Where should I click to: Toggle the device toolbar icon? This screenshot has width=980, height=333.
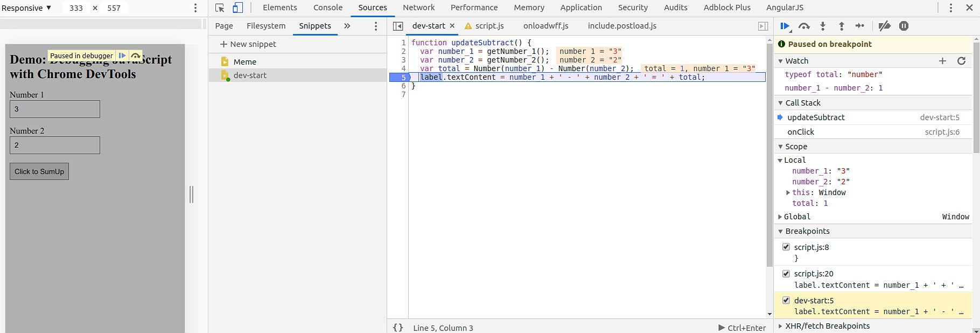(x=237, y=8)
